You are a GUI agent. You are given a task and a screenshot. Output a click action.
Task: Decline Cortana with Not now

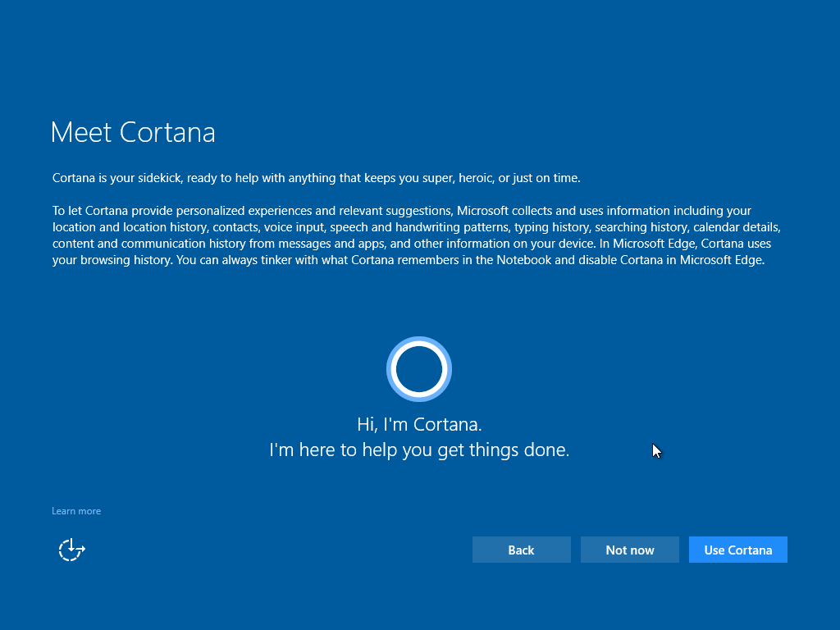tap(629, 550)
